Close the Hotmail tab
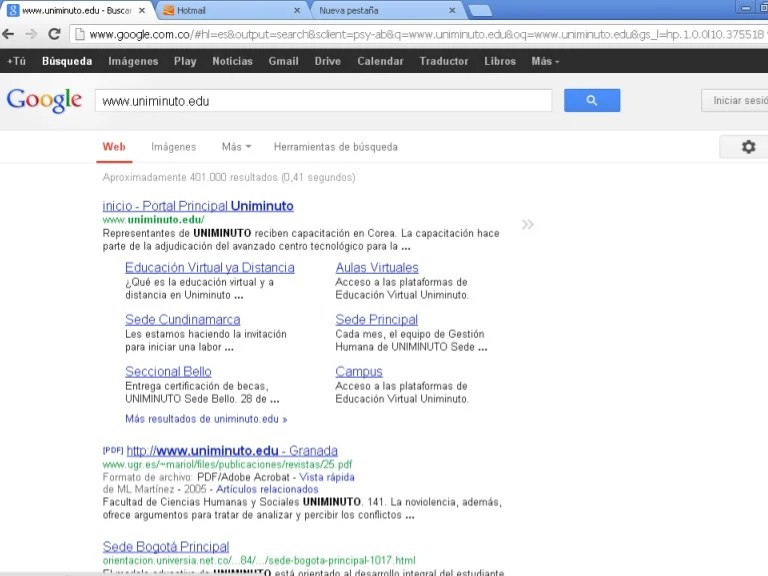The width and height of the screenshot is (768, 576). (x=297, y=10)
